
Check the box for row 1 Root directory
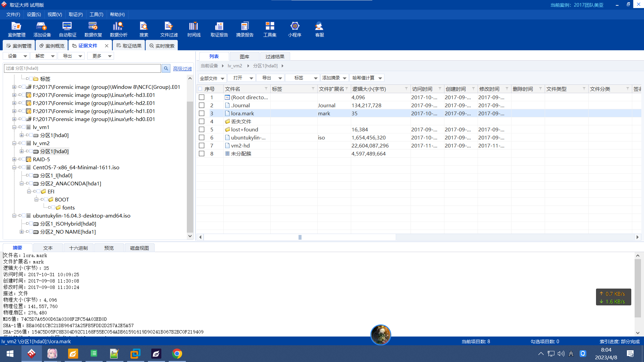click(202, 97)
